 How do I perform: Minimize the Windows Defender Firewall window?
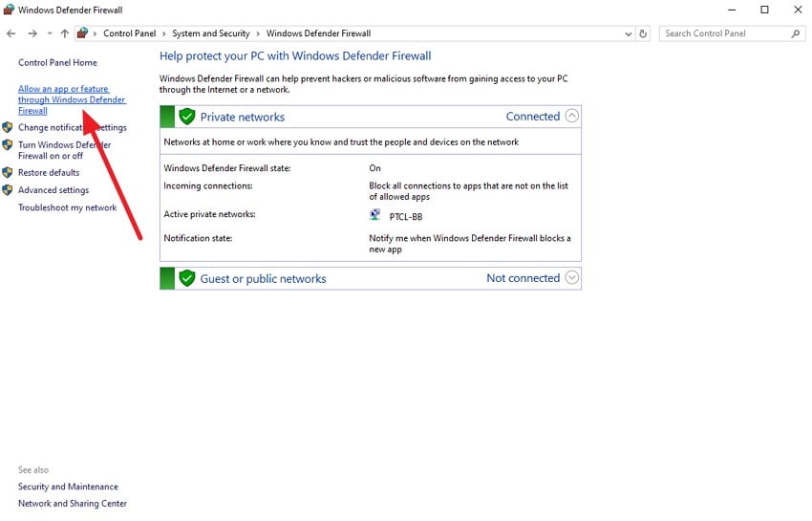click(732, 10)
